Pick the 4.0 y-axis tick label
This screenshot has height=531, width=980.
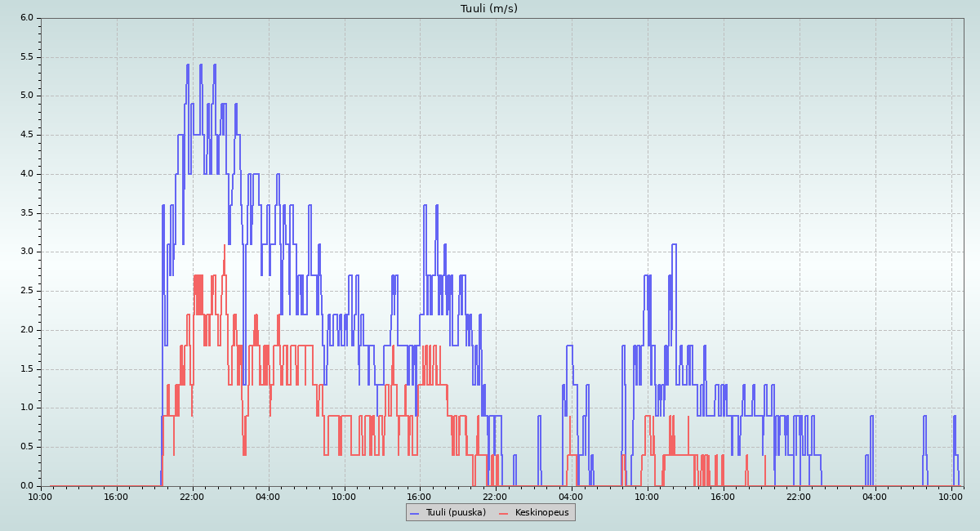click(x=27, y=174)
